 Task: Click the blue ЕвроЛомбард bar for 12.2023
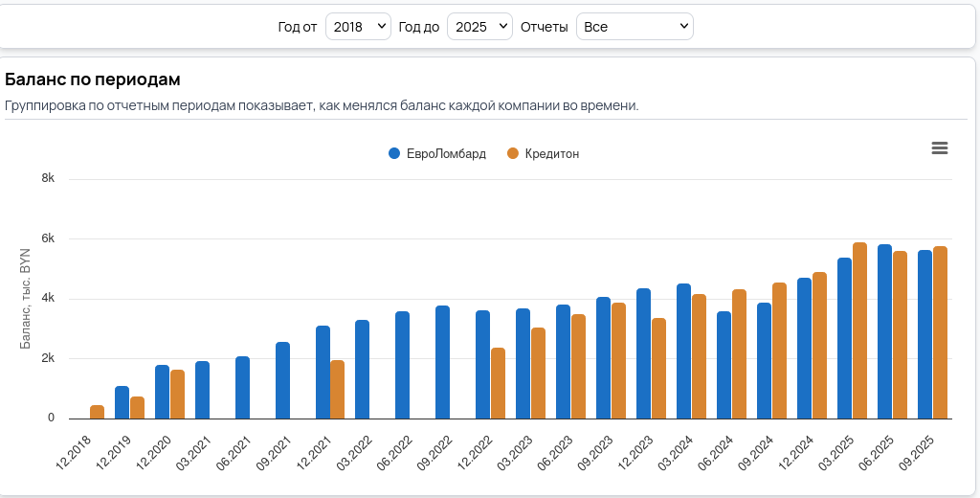point(643,353)
